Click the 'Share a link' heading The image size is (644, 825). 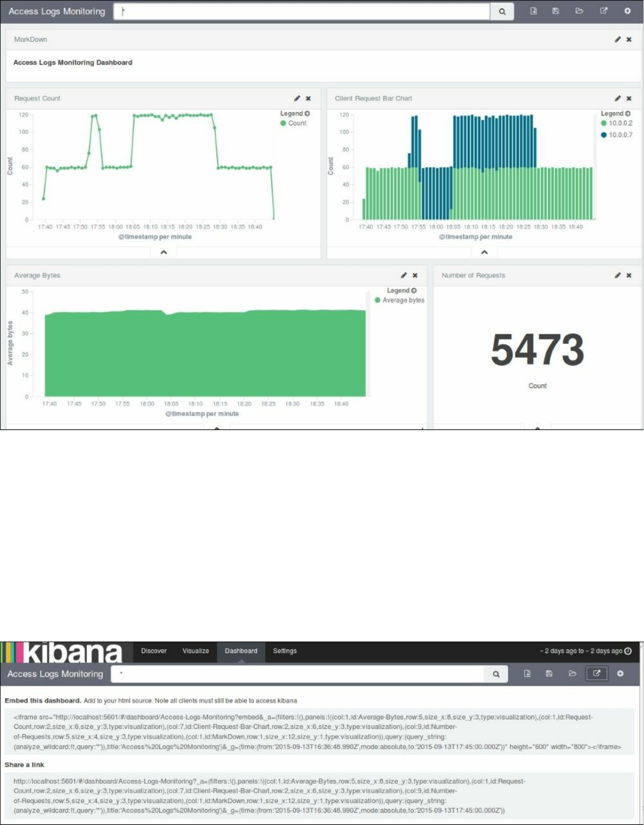24,765
